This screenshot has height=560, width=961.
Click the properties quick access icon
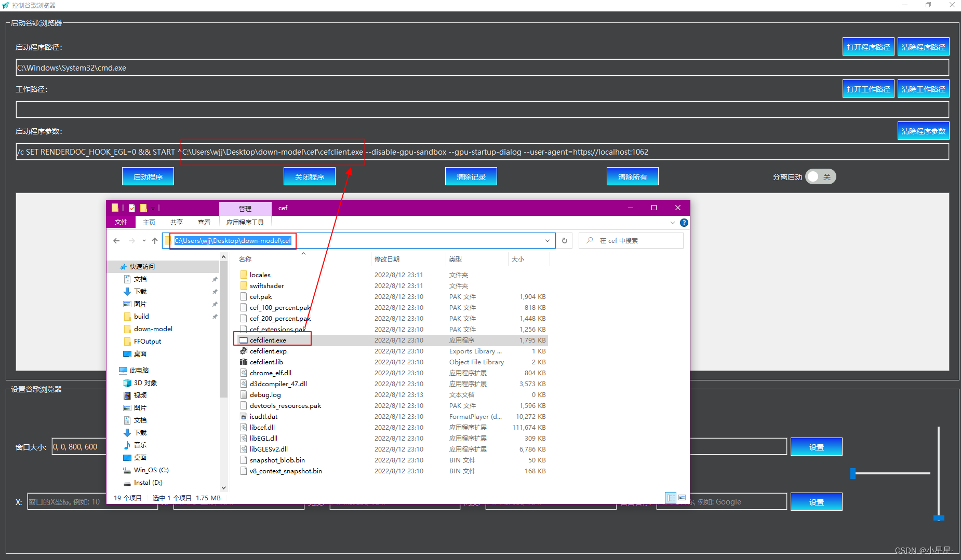point(132,208)
